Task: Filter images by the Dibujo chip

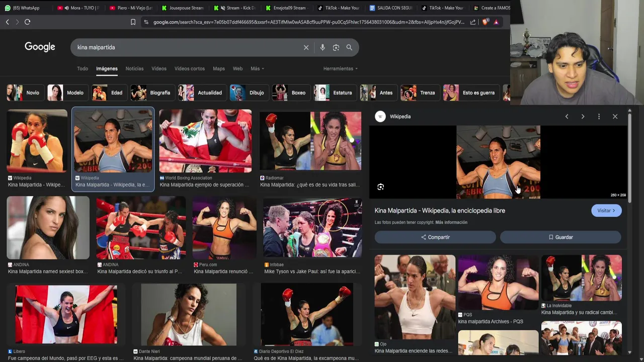Action: coord(249,93)
